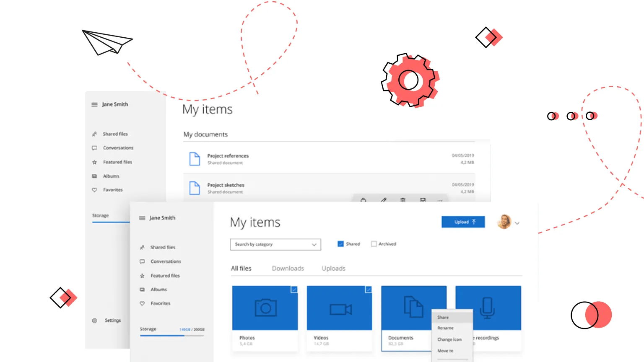
Task: Click the ellipsis for more file actions
Action: click(439, 201)
